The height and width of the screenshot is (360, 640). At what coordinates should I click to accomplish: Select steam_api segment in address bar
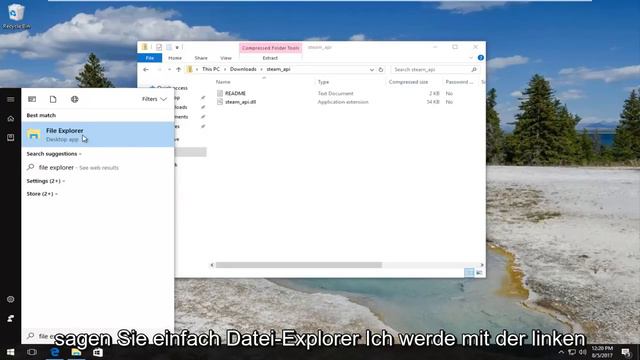coord(278,69)
